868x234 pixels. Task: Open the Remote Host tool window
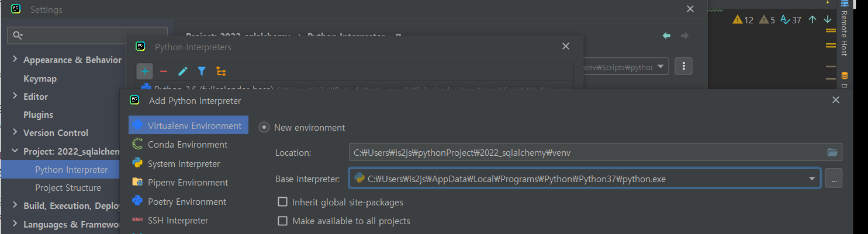coord(844,28)
